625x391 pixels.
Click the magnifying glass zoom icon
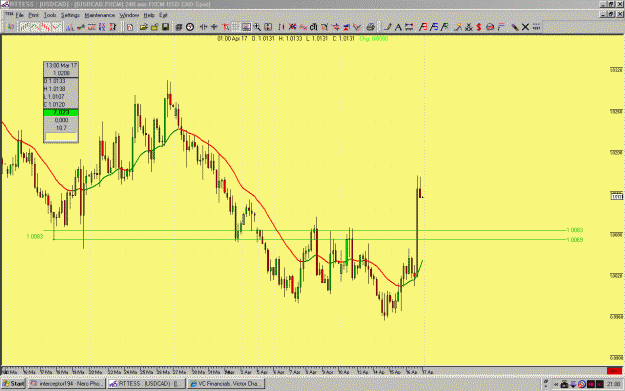[x=257, y=27]
